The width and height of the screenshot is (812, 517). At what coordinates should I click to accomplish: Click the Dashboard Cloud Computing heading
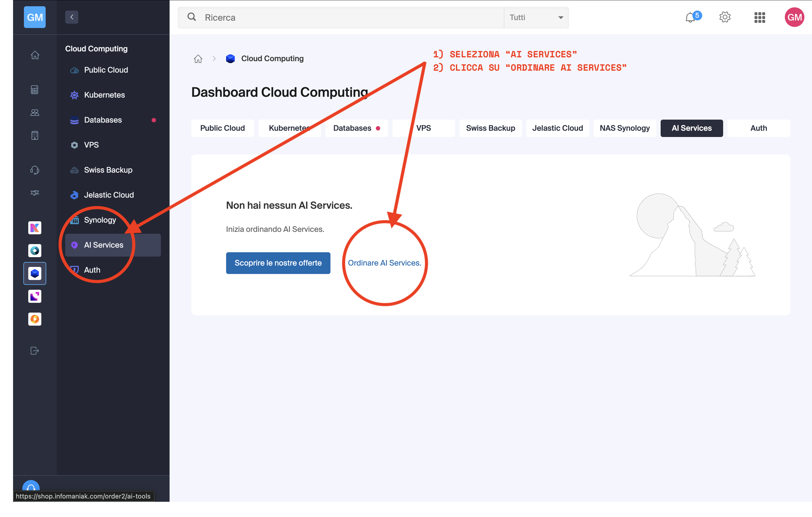(280, 92)
